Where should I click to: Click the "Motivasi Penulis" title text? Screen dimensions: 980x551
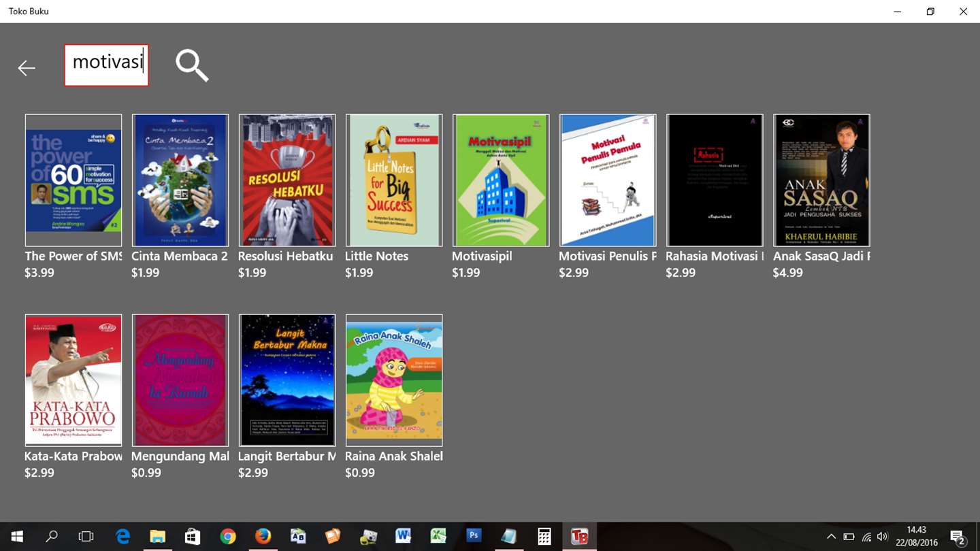click(608, 256)
